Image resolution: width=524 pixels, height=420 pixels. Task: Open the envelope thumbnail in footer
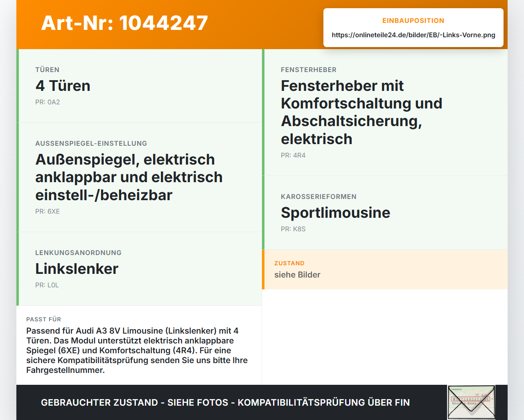click(471, 402)
